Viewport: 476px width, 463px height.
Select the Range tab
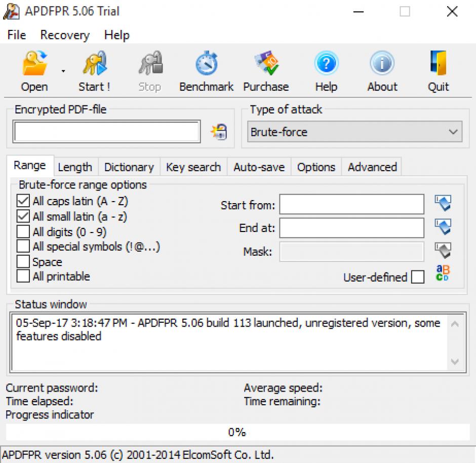(30, 166)
